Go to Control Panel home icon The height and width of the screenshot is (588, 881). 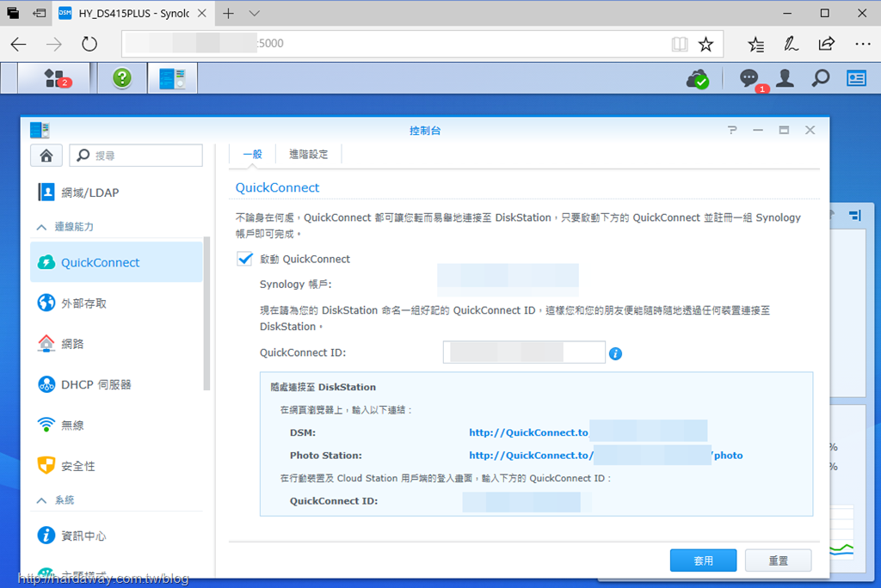pos(46,155)
